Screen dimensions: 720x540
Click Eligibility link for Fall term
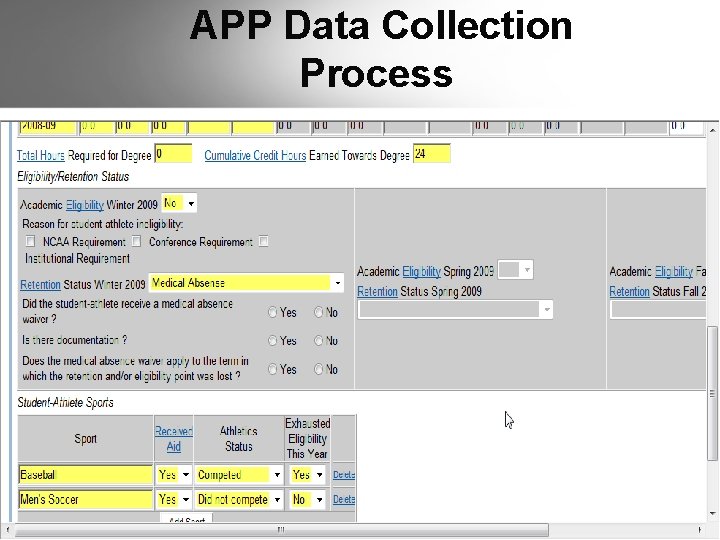click(674, 271)
